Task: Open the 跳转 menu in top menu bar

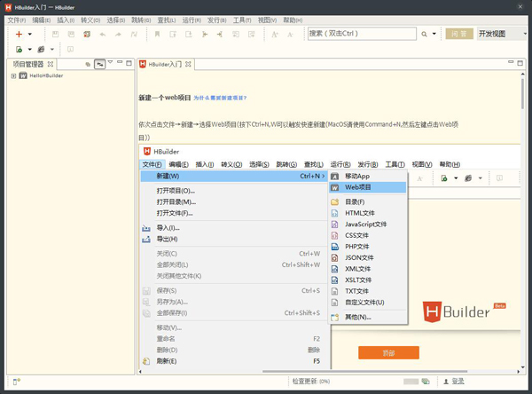Action: point(141,20)
